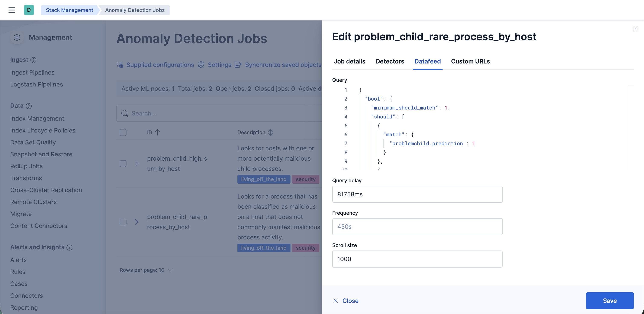Switch to the Custom URLs tab
Viewport: 644px width, 314px height.
pos(470,61)
